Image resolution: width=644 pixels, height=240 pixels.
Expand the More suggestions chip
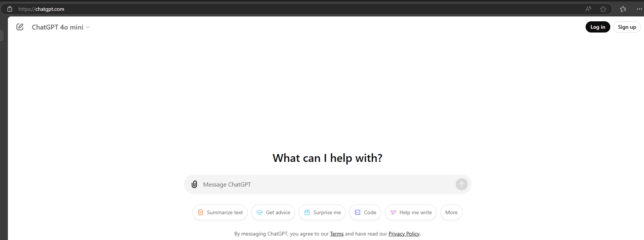pos(451,212)
